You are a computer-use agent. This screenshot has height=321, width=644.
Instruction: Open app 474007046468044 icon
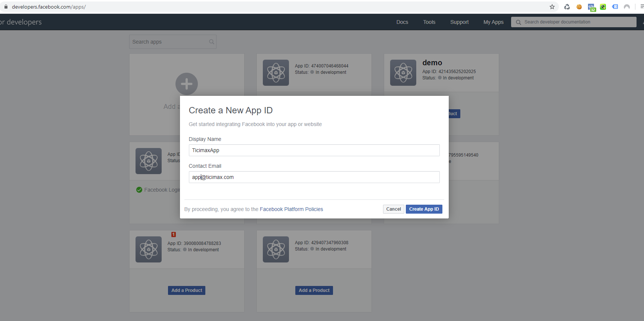[276, 73]
